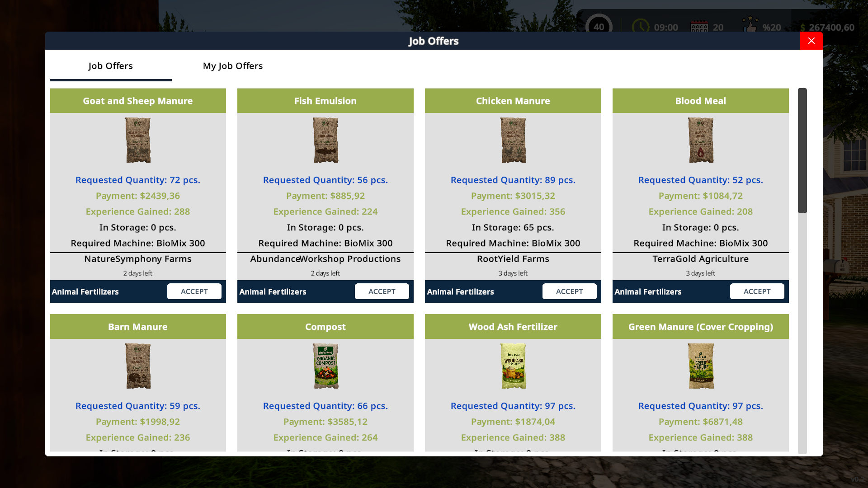Accept the Goat and Sheep Manure job
The image size is (868, 488).
point(194,291)
